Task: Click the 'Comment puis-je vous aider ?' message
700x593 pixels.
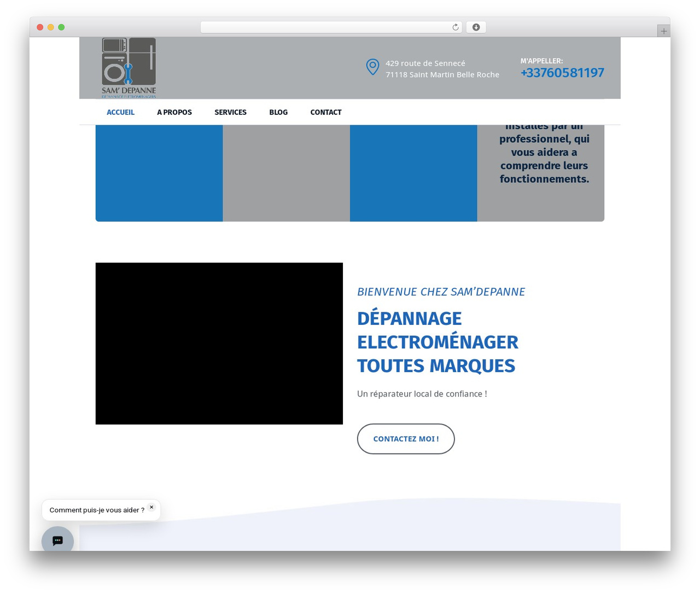Action: coord(97,510)
